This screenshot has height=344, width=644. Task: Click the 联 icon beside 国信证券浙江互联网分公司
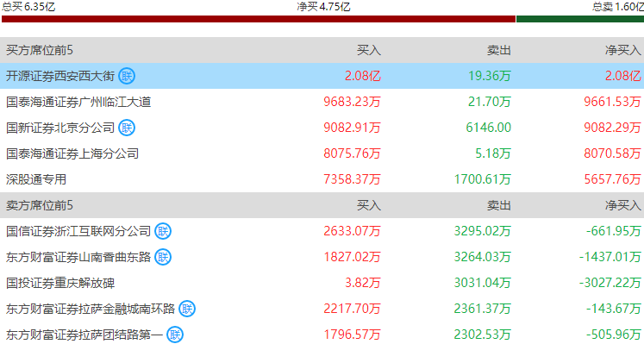point(163,231)
